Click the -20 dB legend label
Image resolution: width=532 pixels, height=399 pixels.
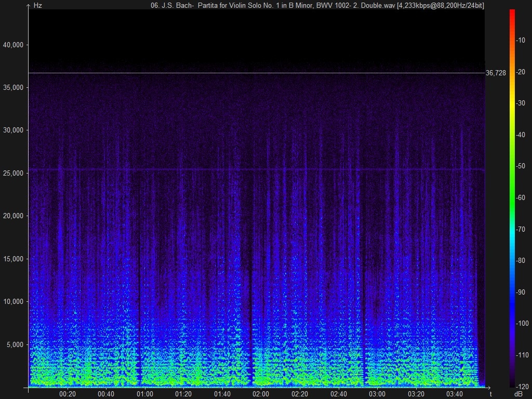(x=521, y=72)
